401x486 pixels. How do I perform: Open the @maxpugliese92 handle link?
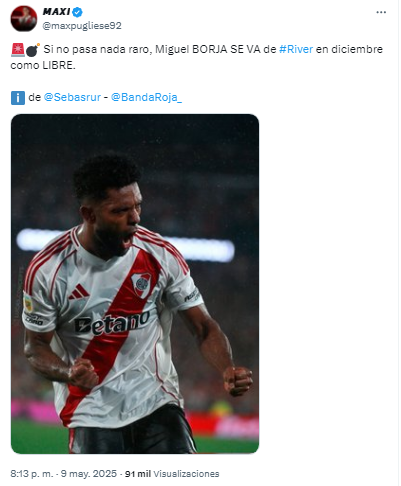click(82, 26)
